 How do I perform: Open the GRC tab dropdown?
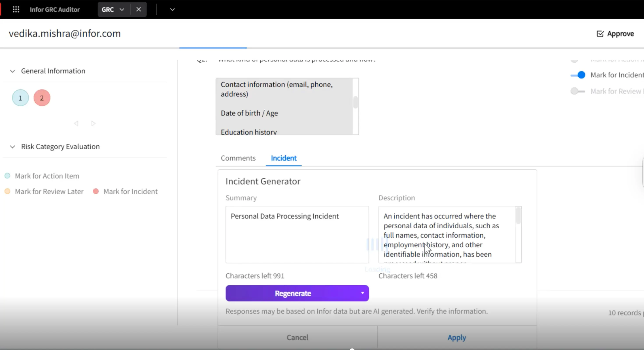coord(122,9)
